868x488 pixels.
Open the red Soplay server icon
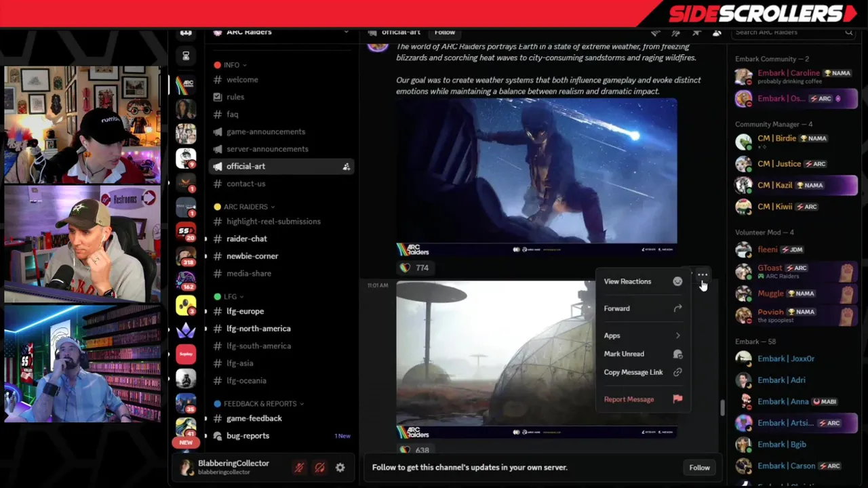(x=186, y=354)
